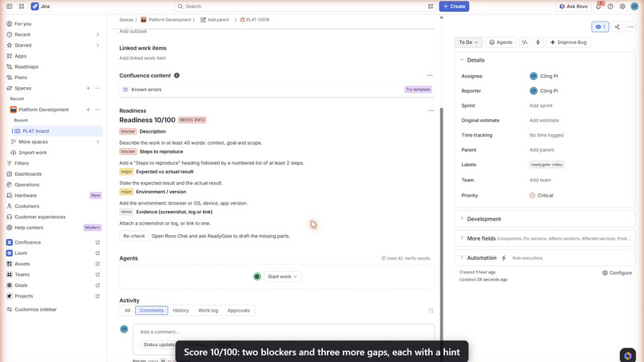
Task: Click Try template button
Action: pos(418,90)
